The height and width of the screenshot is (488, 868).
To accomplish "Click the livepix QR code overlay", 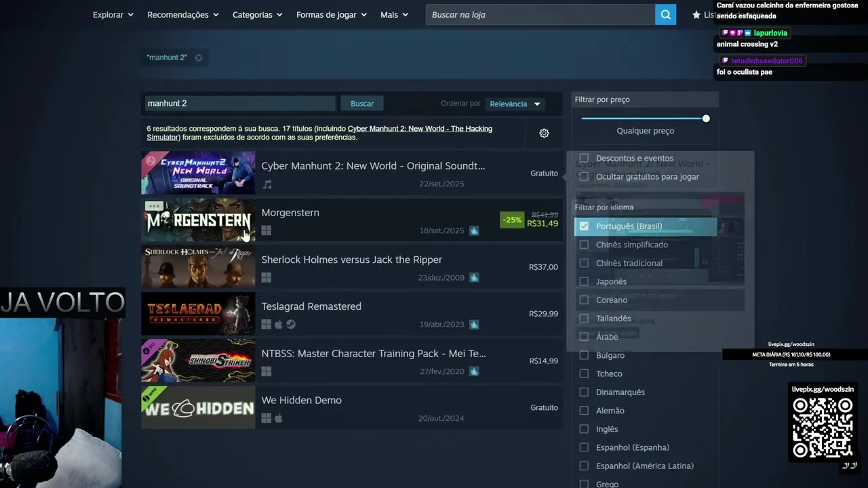I will 823,428.
